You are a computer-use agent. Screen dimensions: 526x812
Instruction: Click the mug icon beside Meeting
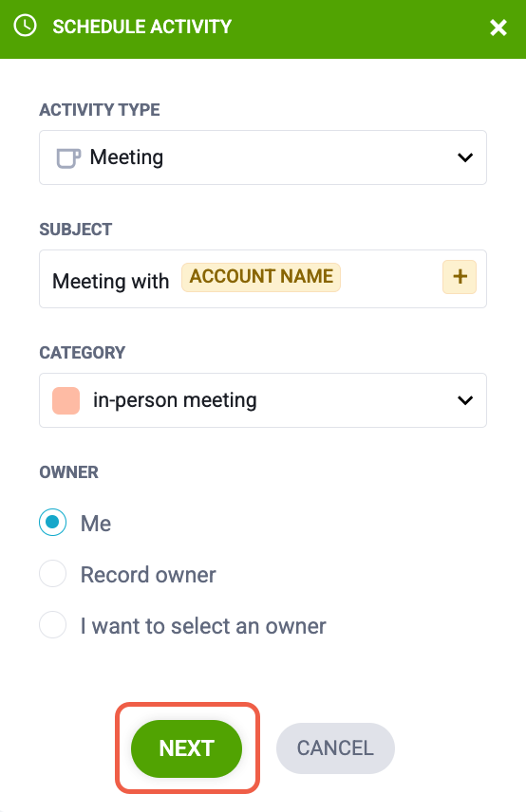[x=68, y=158]
